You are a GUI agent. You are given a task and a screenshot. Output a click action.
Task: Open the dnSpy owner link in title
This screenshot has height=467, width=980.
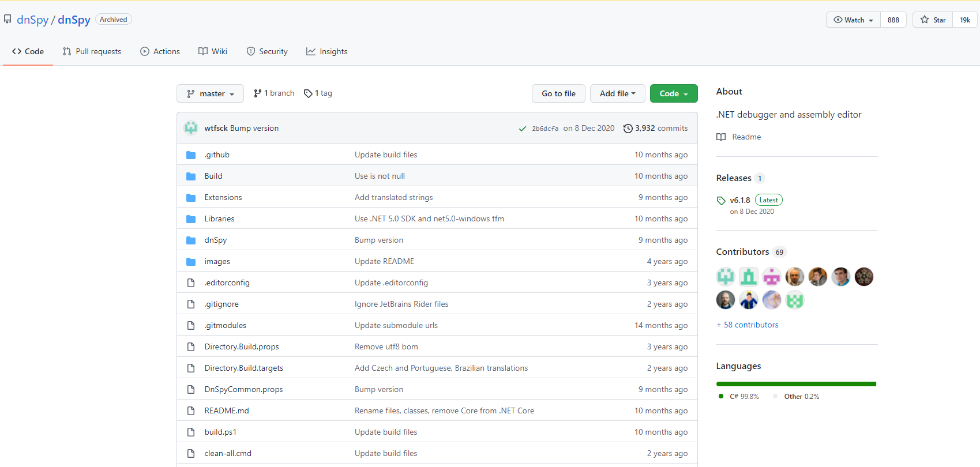[x=33, y=20]
